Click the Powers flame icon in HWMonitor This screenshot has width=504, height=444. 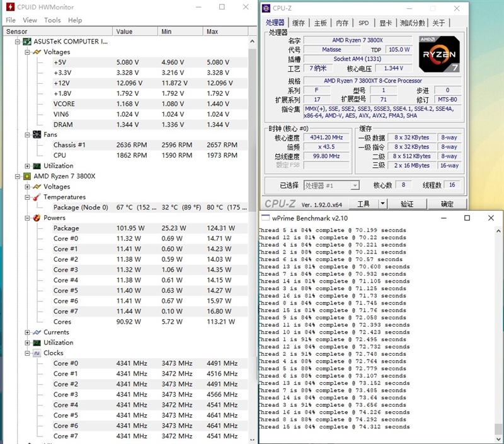coord(36,218)
